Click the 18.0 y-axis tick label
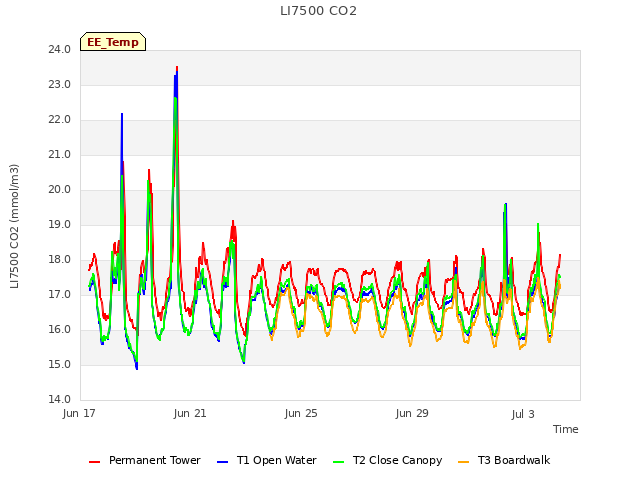 pyautogui.click(x=60, y=260)
